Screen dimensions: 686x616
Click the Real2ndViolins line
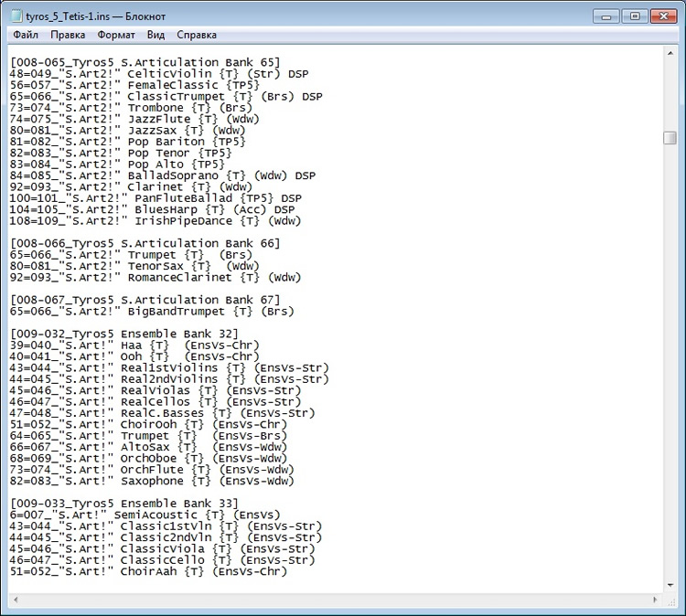tap(169, 379)
